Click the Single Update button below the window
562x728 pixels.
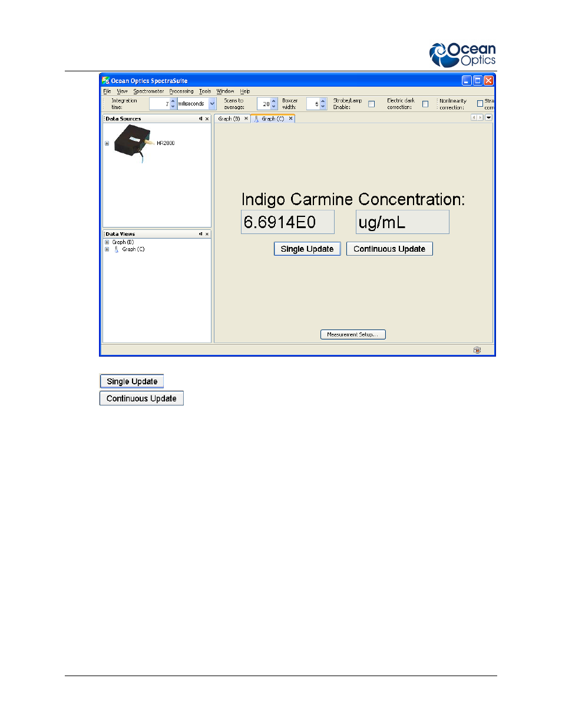pyautogui.click(x=132, y=381)
